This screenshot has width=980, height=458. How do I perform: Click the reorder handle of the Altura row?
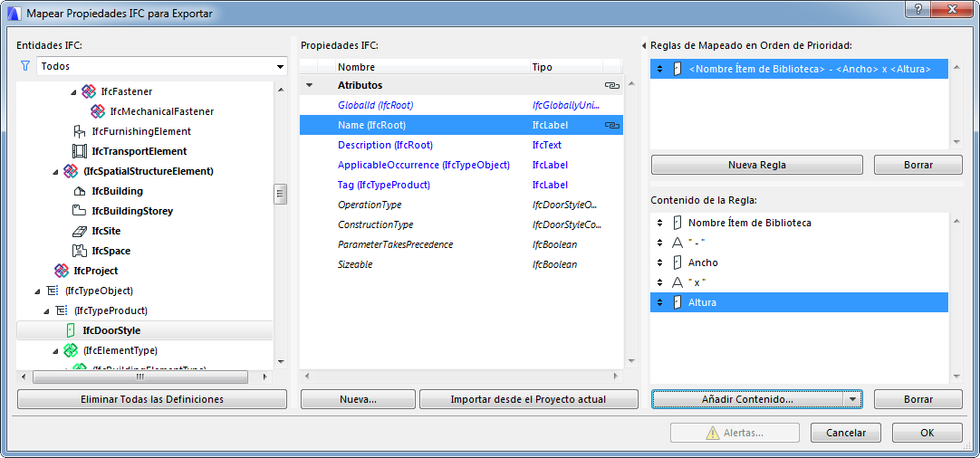658,302
